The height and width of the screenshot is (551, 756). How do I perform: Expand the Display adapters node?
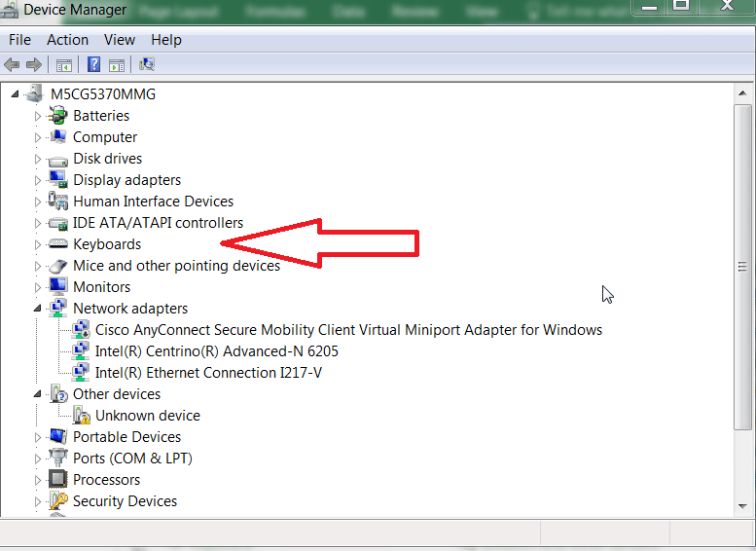pos(38,180)
